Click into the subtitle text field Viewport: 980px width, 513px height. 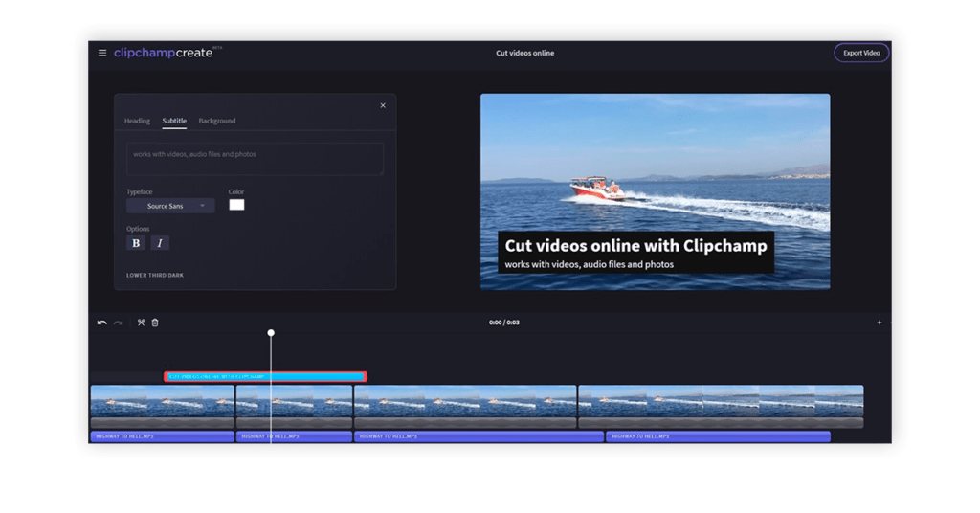pyautogui.click(x=255, y=159)
